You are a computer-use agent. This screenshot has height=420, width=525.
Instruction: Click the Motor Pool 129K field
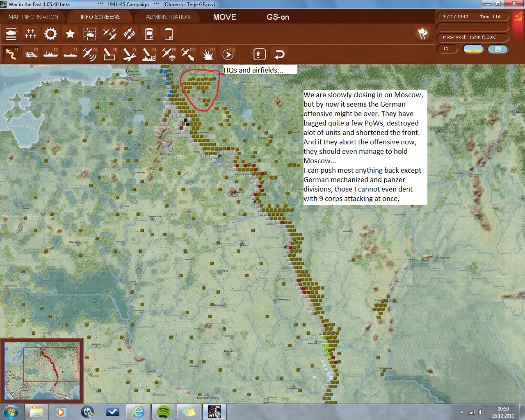pos(472,37)
